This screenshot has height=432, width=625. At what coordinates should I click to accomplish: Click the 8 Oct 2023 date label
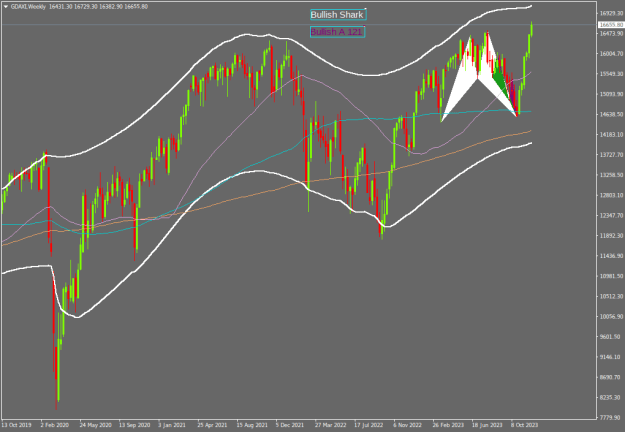click(525, 425)
